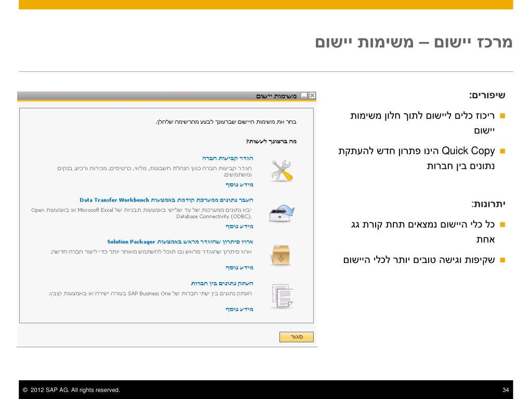This screenshot has height=399, width=532.
Task: Click the מה ברצונך לעשות? heading
Action: pos(271,141)
